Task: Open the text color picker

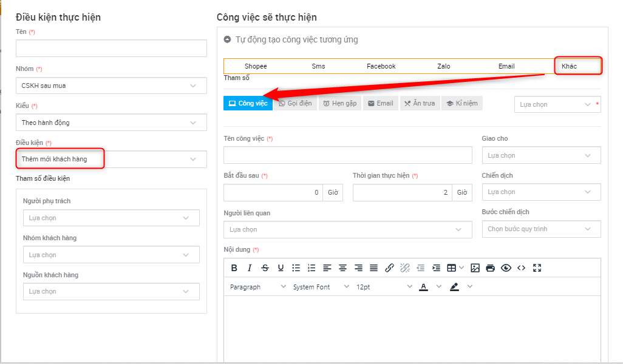Action: pos(424,287)
